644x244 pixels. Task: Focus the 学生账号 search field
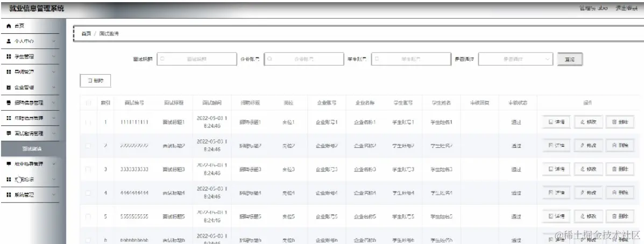point(411,59)
